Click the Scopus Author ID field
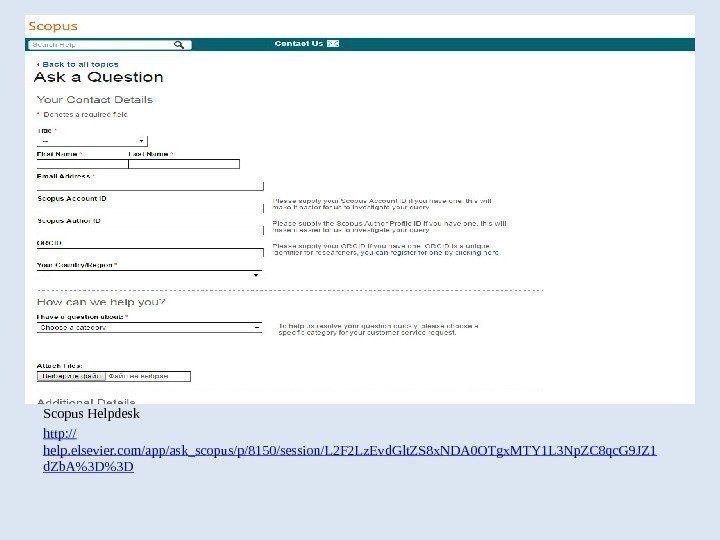 (x=150, y=230)
